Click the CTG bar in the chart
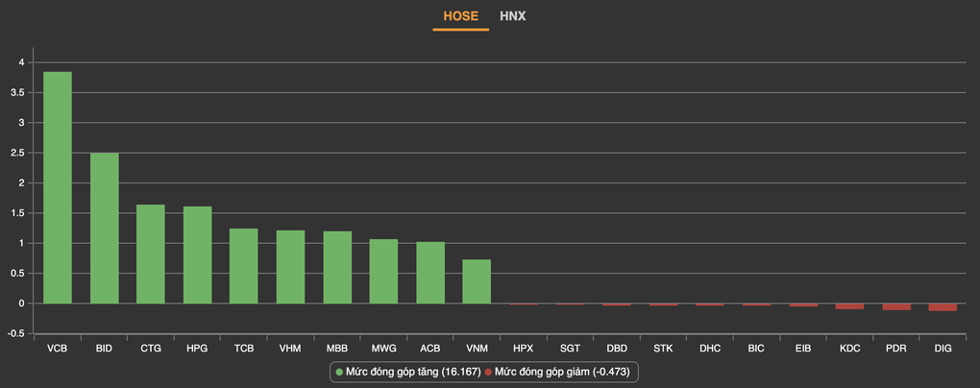 tap(151, 254)
